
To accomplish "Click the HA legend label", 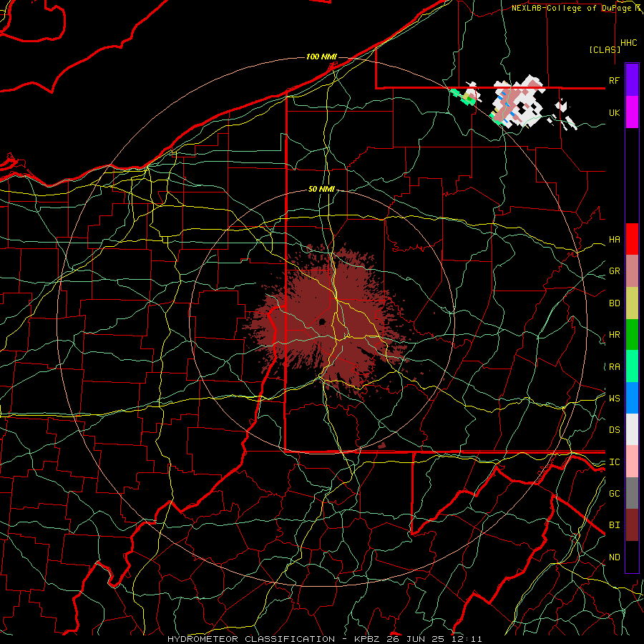I will (x=614, y=240).
